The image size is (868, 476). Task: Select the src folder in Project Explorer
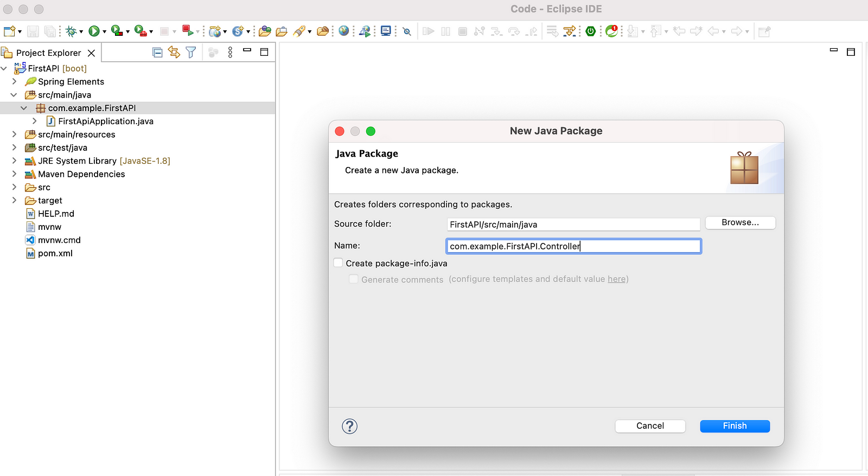coord(44,188)
